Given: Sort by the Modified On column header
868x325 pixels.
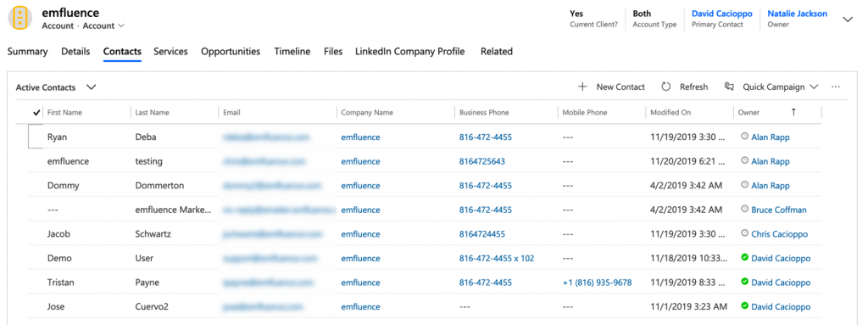Looking at the screenshot, I should (x=670, y=112).
